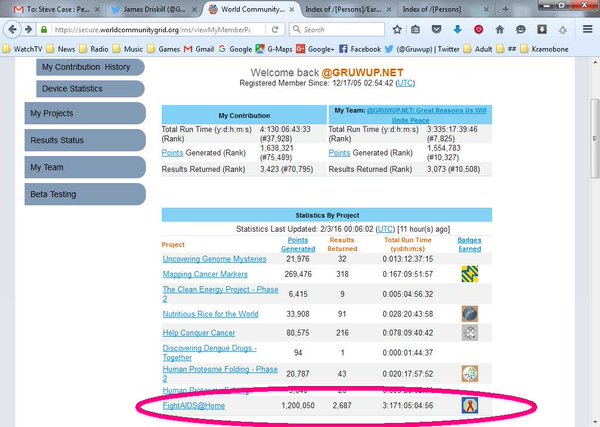
Task: Open the Mapping Cancer Markers project link
Action: 205,274
